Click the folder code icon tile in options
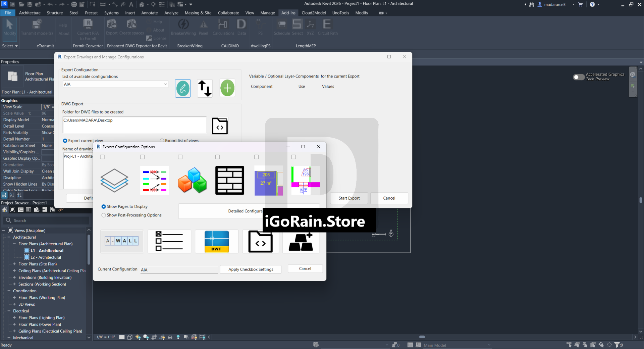This screenshot has width=644, height=349. 261,241
